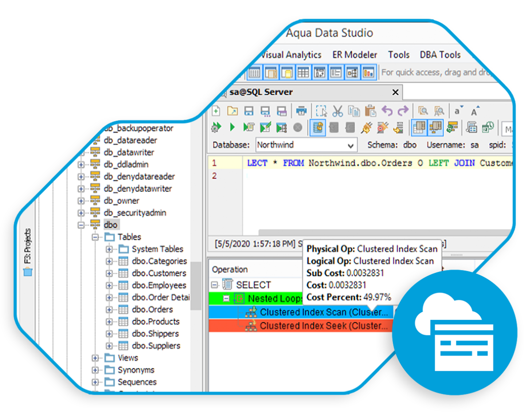
Task: Open the Visual Analytics menu
Action: 290,55
